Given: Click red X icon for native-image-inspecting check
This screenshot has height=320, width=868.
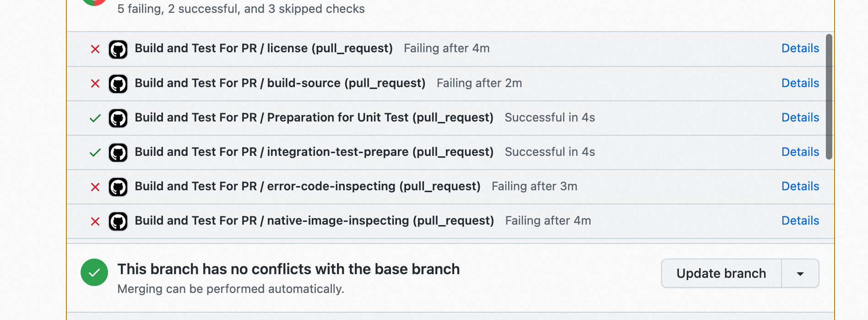Looking at the screenshot, I should tap(95, 221).
